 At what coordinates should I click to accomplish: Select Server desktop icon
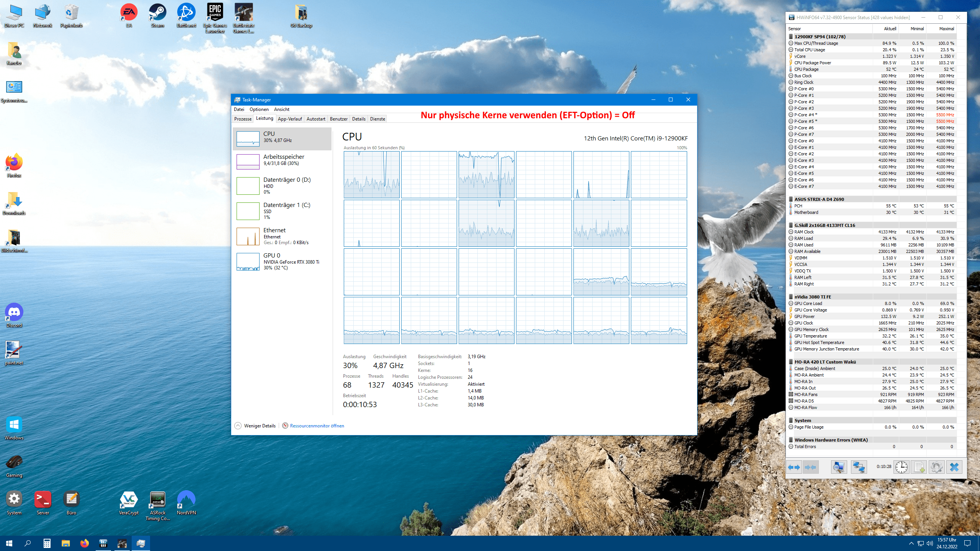point(42,503)
